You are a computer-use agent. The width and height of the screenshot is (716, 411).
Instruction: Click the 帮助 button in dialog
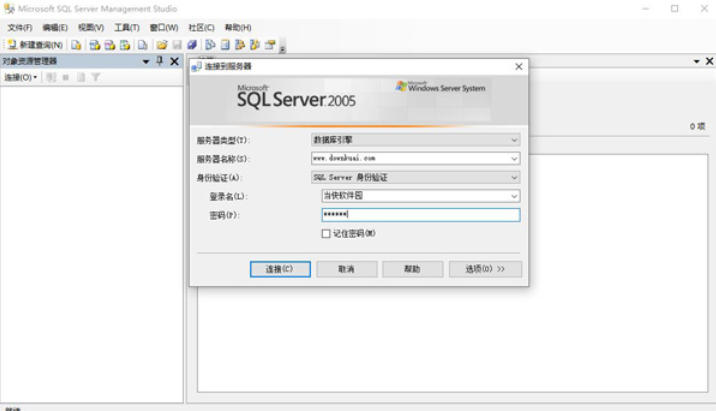(412, 269)
